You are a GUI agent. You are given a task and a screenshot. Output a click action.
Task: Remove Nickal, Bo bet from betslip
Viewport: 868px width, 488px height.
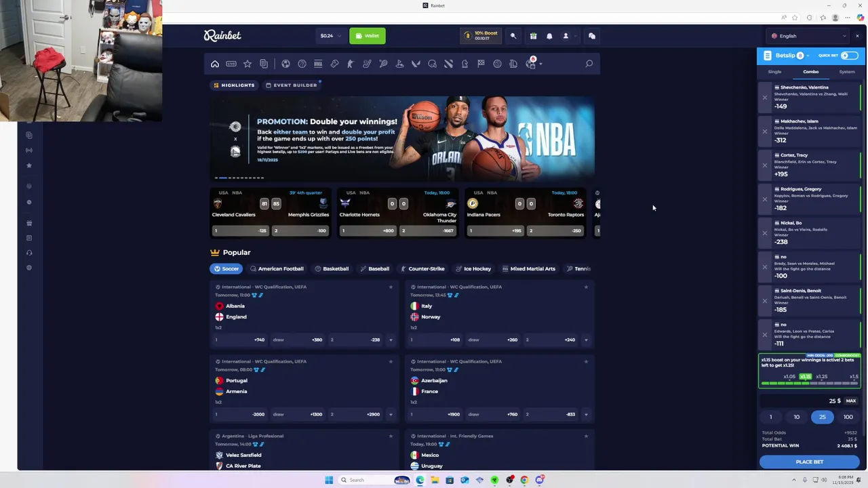point(765,233)
